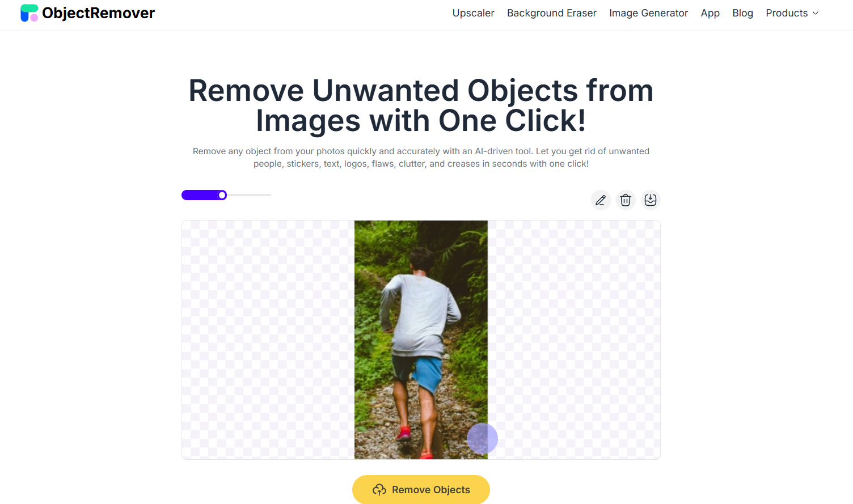Visit the Blog page

(742, 13)
